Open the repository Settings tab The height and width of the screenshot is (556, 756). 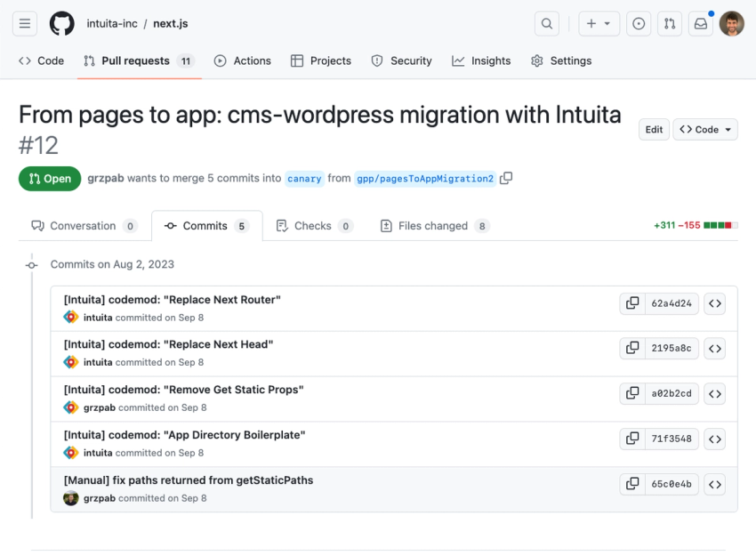pos(562,60)
